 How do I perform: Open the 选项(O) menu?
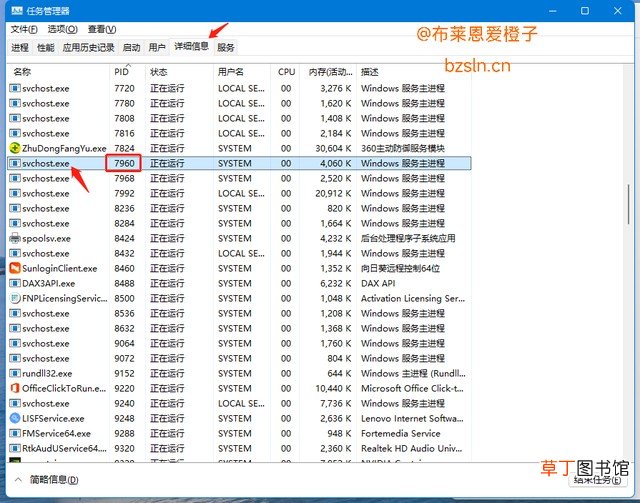pos(62,29)
